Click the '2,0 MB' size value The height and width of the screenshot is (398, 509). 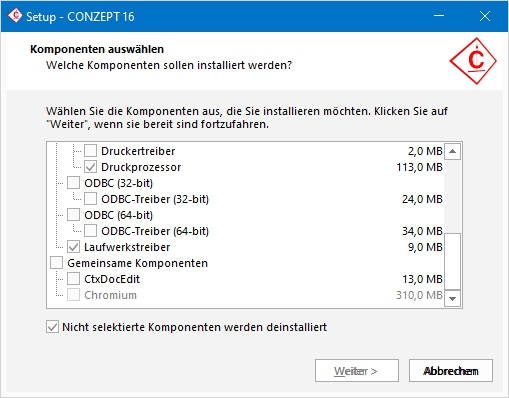tap(425, 151)
